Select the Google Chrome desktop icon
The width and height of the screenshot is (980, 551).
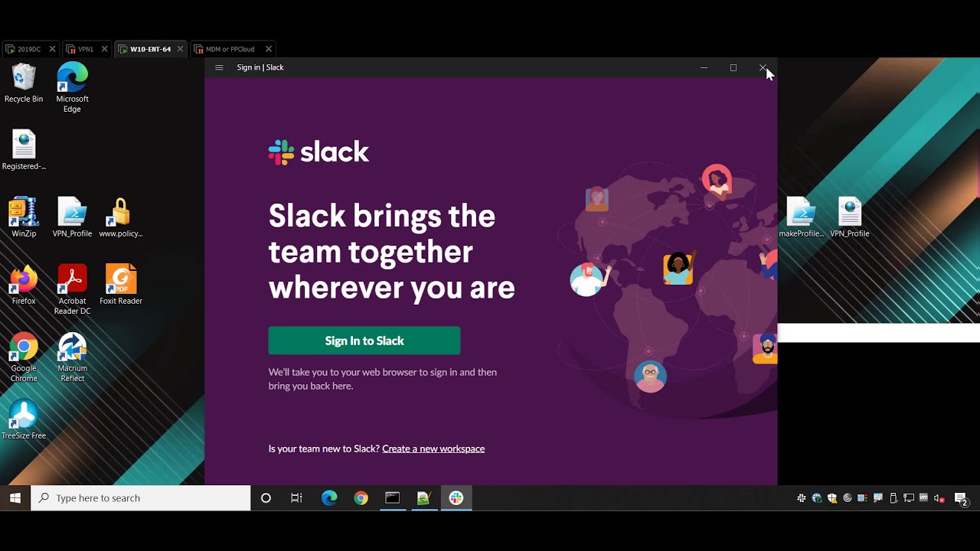(x=24, y=357)
